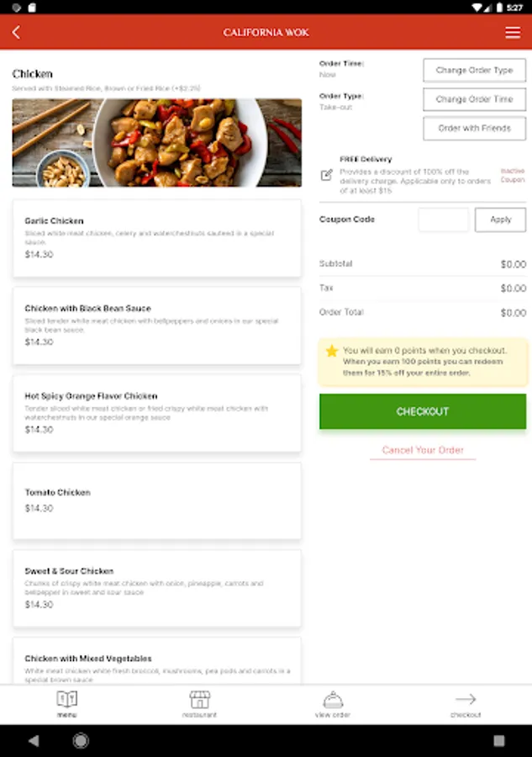Open the restaurant storefront icon

coord(199,700)
